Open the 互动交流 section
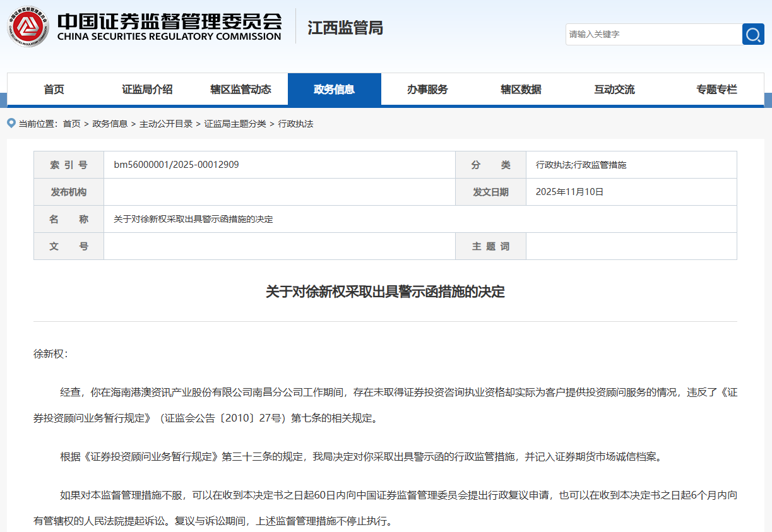Image resolution: width=772 pixels, height=532 pixels. (614, 90)
